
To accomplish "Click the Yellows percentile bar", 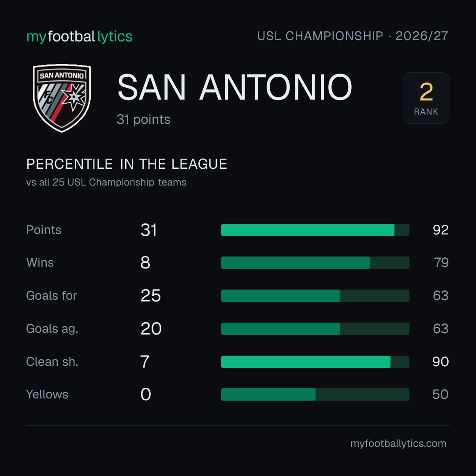I will (x=315, y=394).
